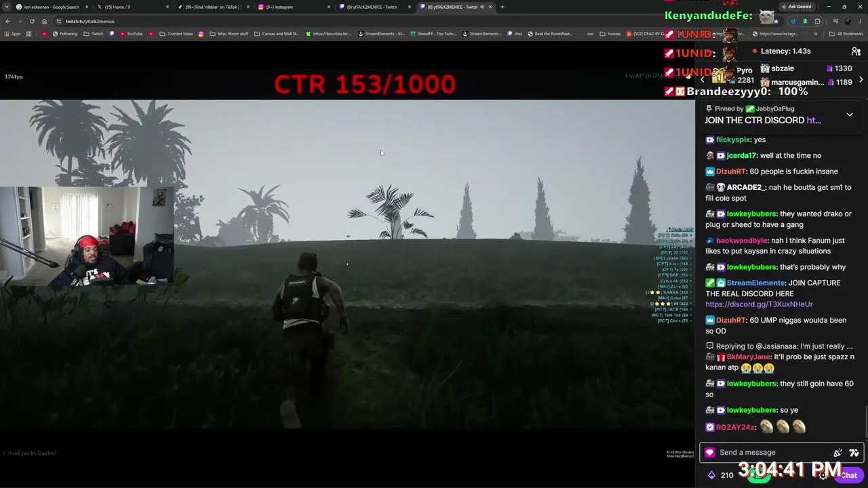
Task: Open the Chrome three-dot menu
Action: tap(860, 21)
